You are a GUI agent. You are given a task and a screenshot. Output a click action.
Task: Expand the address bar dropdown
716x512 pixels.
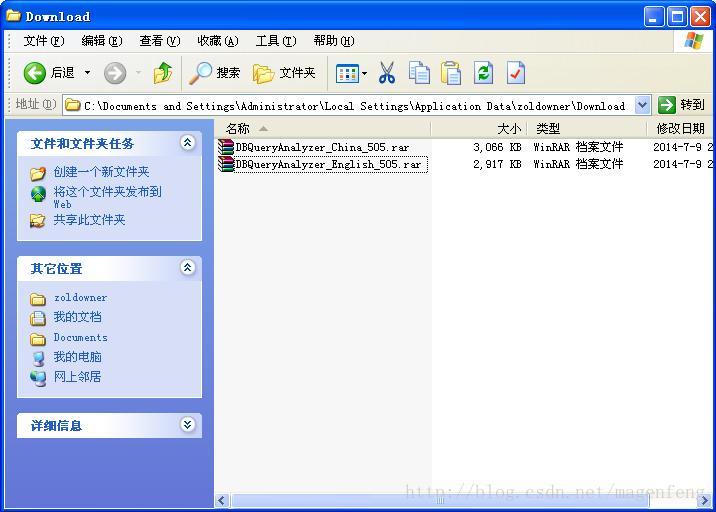642,106
